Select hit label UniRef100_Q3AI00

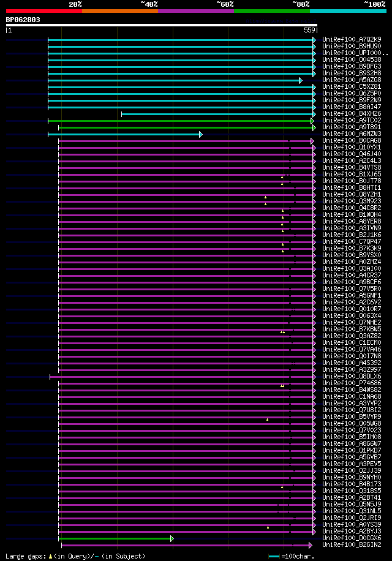[x=352, y=268]
